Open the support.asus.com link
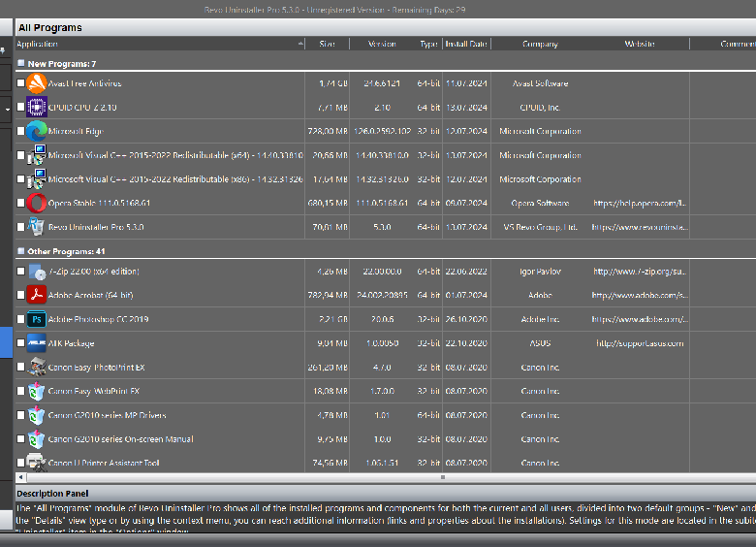This screenshot has width=756, height=547. [640, 343]
